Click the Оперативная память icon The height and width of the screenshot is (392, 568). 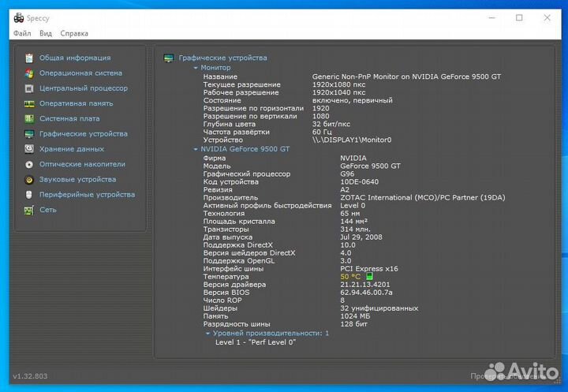29,103
